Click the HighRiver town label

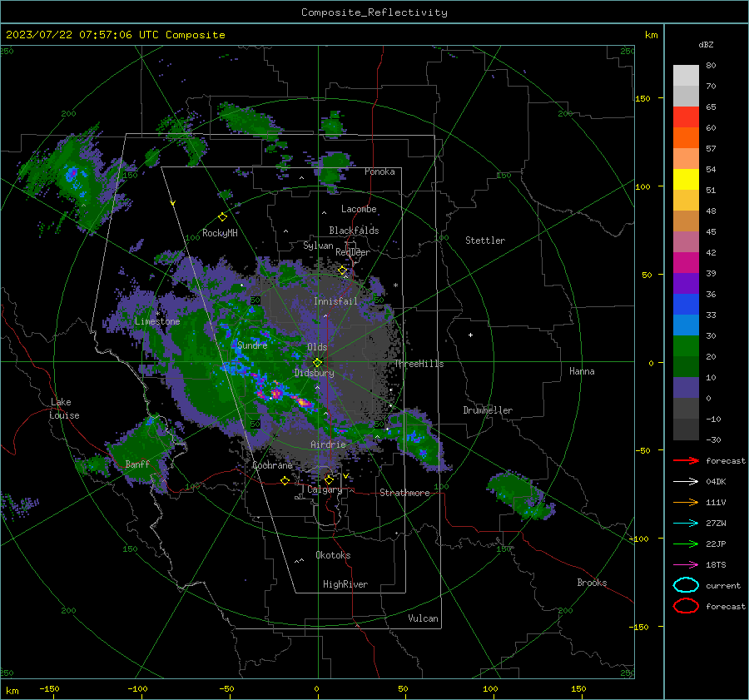coord(345,584)
